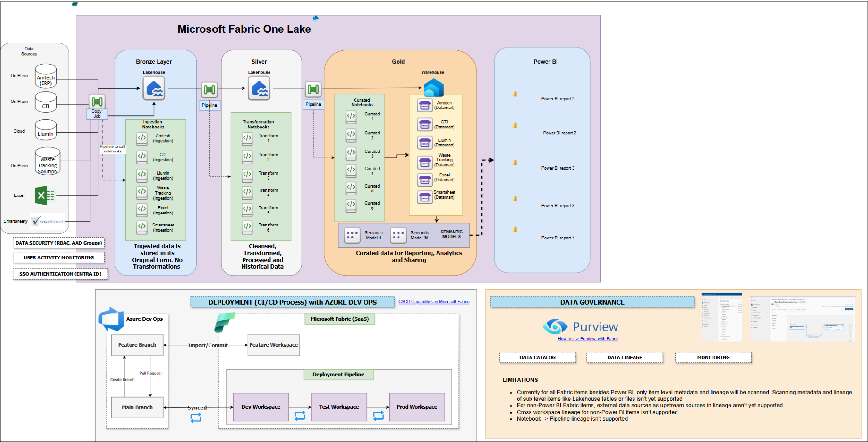Click the Azure Dev Ops logo
Screen dimensions: 868x442
click(111, 319)
